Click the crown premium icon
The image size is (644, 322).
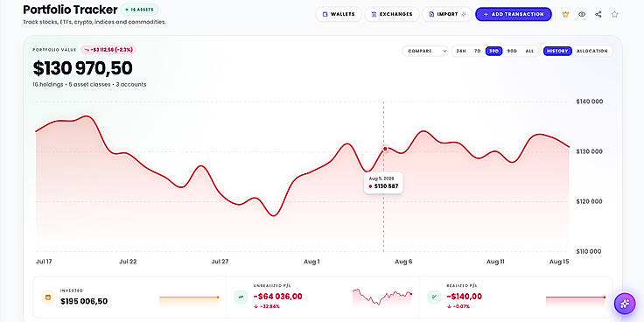pos(565,14)
